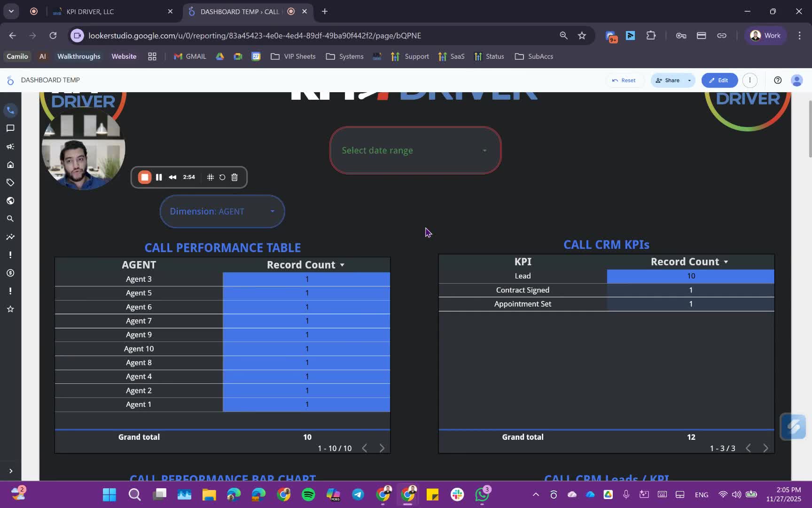The width and height of the screenshot is (812, 508).
Task: Click the presenter webcam thumbnail
Action: (x=83, y=149)
